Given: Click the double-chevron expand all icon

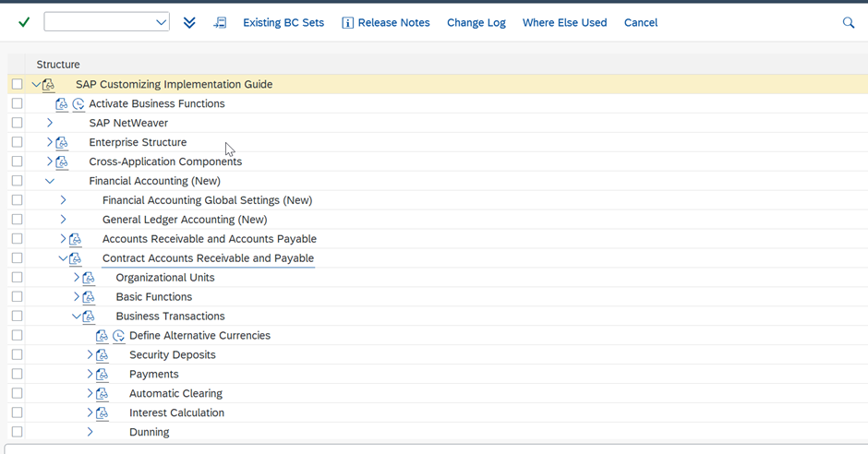Looking at the screenshot, I should (x=189, y=22).
